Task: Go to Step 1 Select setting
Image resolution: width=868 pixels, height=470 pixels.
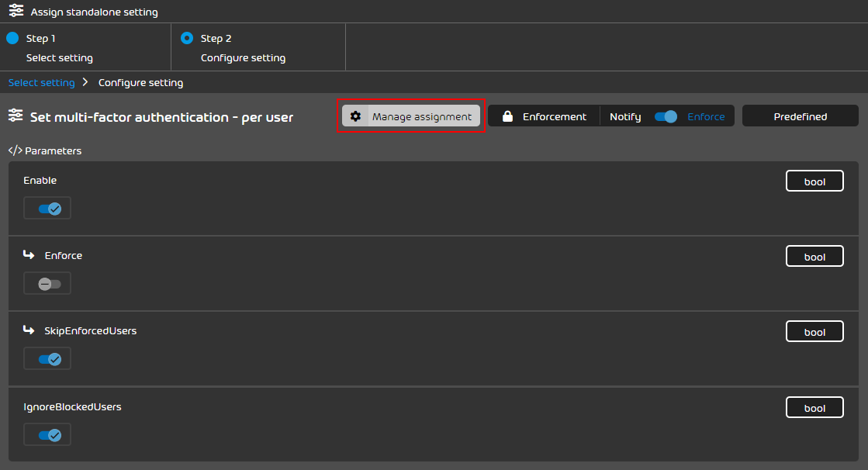Action: 51,47
